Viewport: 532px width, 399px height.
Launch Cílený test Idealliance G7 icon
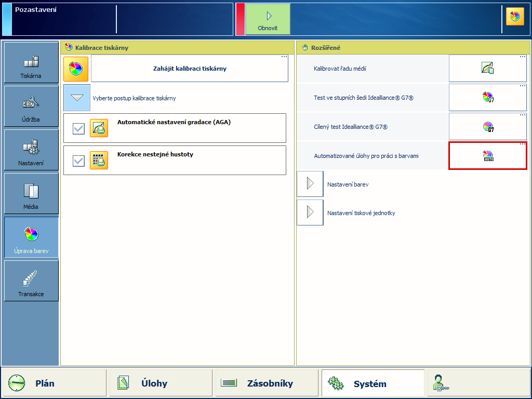click(487, 126)
